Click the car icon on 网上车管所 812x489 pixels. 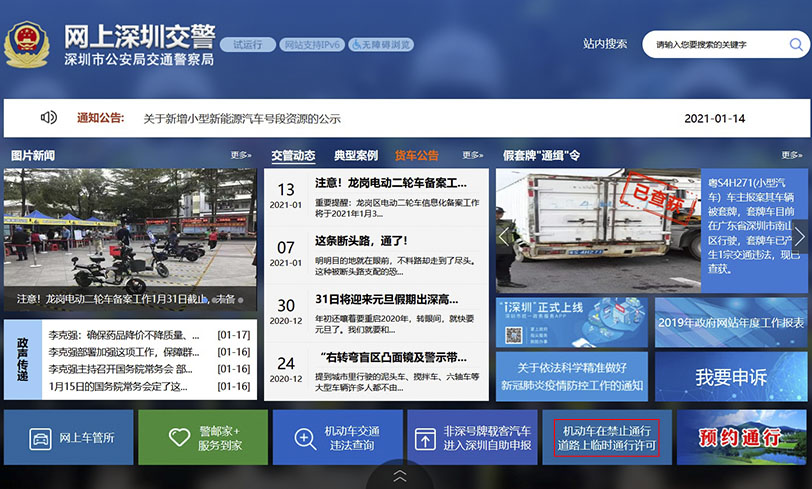[x=41, y=438]
